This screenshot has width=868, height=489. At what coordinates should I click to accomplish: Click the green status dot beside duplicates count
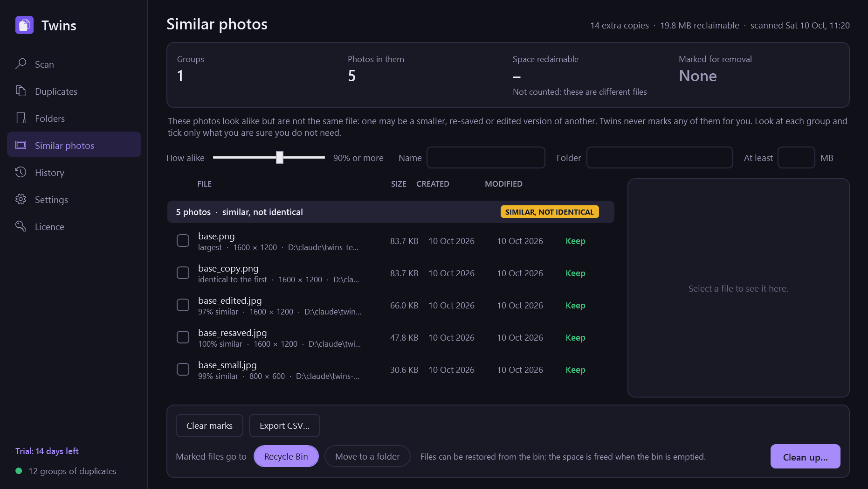(19, 471)
